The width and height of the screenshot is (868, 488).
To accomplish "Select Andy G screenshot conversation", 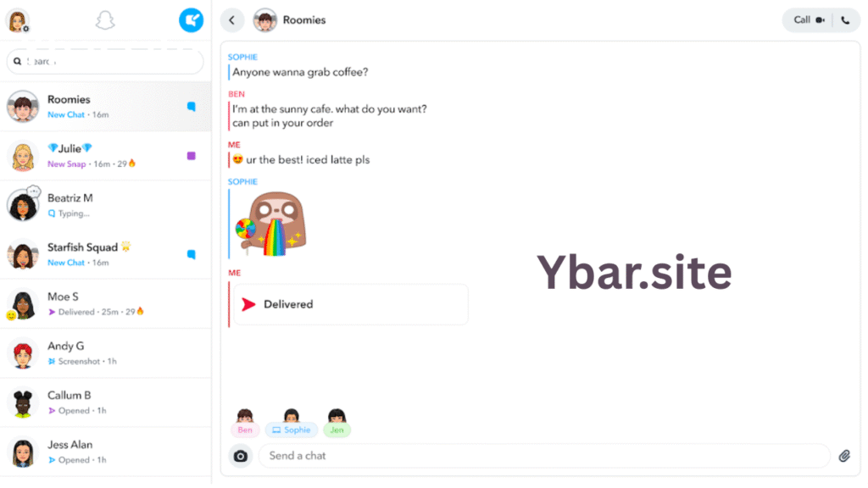I will pyautogui.click(x=105, y=353).
